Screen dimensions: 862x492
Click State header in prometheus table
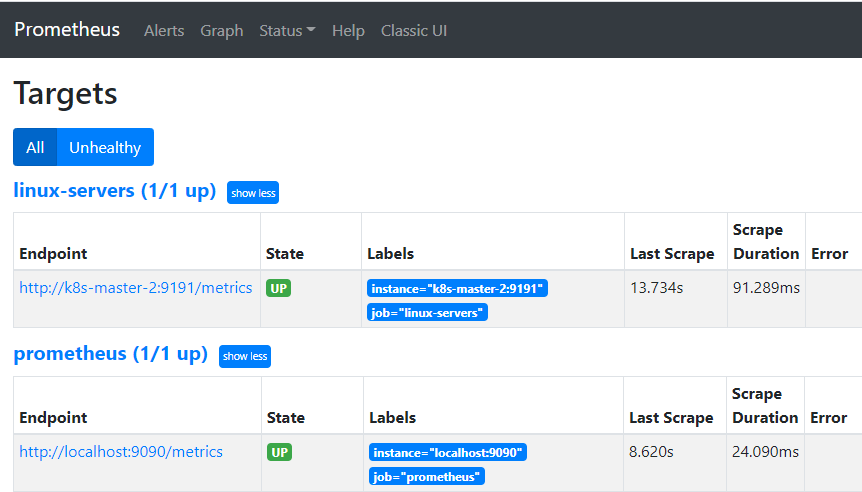286,418
